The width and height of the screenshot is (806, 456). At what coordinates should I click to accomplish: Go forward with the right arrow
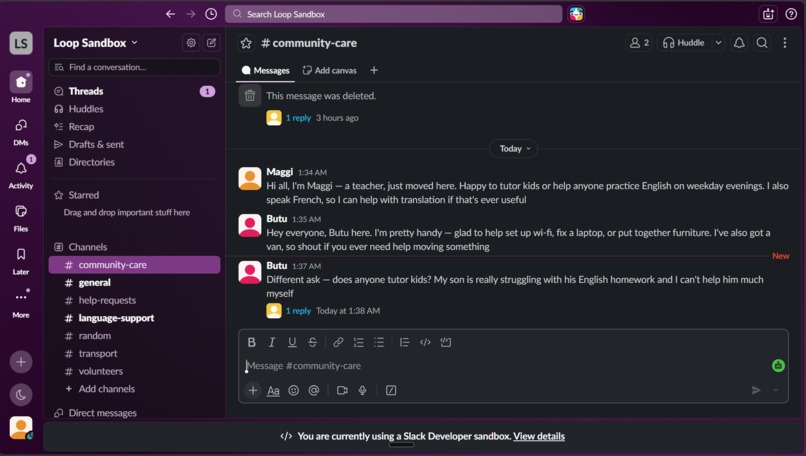tap(191, 14)
